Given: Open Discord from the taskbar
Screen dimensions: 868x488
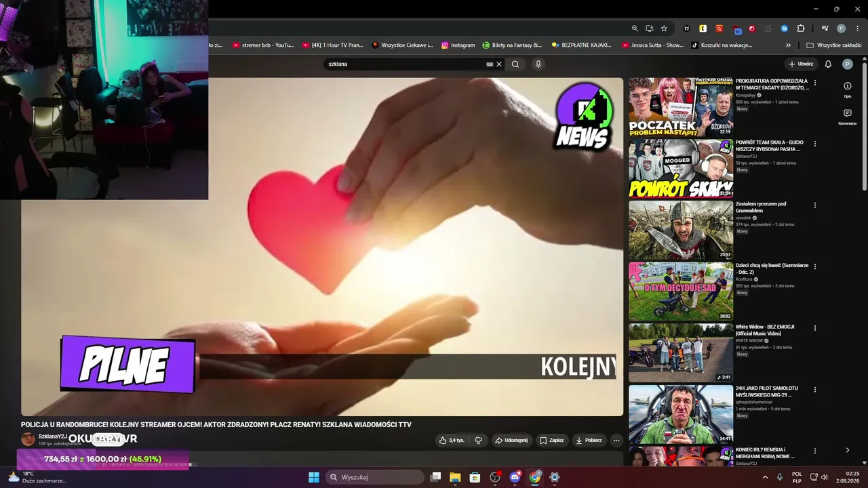Looking at the screenshot, I should [x=515, y=477].
